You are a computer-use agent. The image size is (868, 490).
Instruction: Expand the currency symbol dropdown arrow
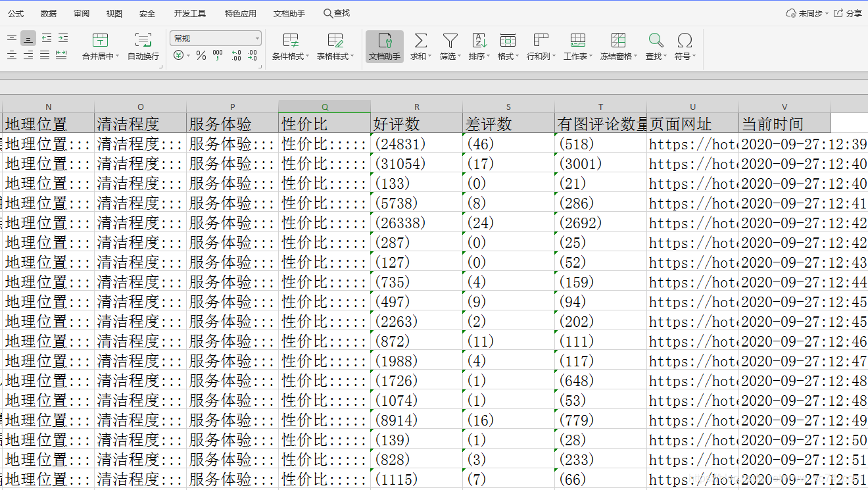coord(188,55)
